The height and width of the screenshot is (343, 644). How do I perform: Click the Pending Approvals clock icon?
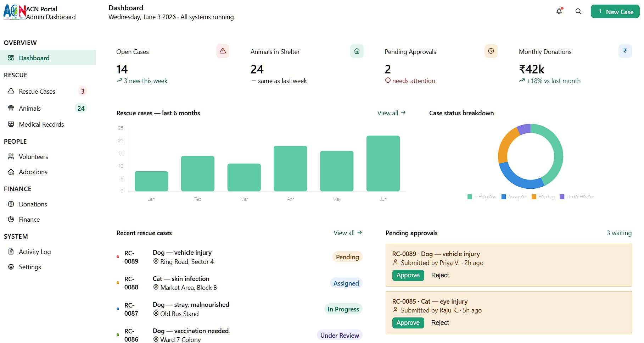click(x=491, y=51)
